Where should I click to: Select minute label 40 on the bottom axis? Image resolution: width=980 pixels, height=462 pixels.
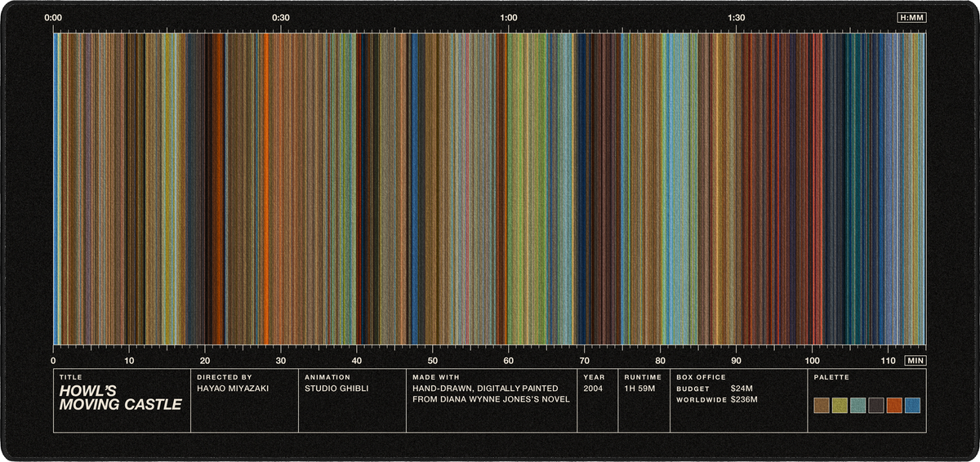coord(357,360)
